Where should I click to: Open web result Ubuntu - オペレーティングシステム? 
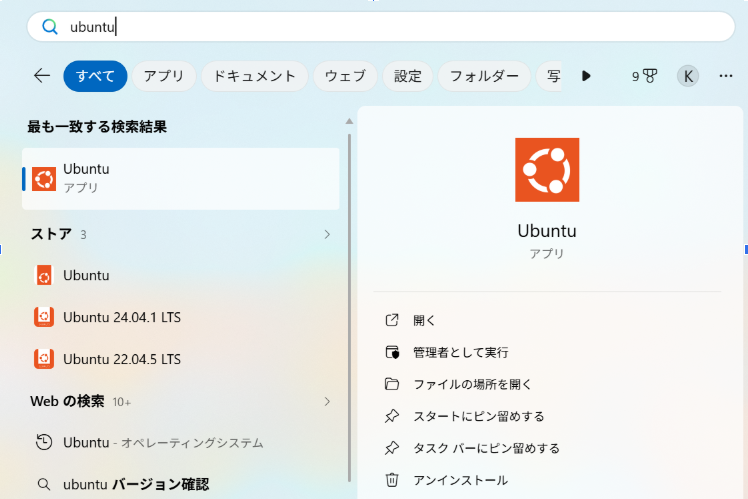(181, 443)
